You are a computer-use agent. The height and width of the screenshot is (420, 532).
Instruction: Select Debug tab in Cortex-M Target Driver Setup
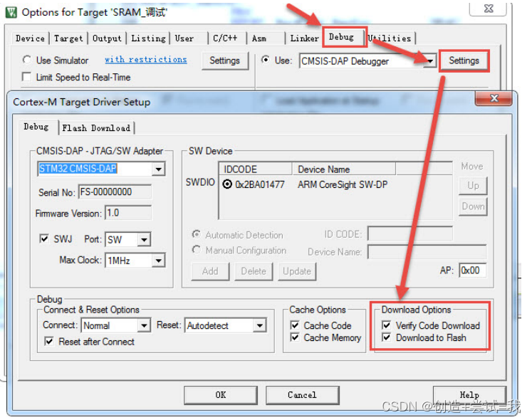tap(36, 127)
